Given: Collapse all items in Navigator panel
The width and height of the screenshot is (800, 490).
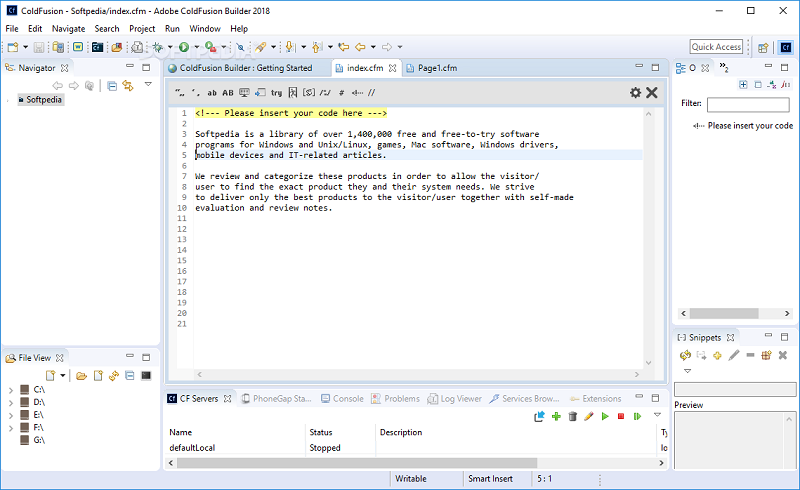Looking at the screenshot, I should [x=112, y=86].
